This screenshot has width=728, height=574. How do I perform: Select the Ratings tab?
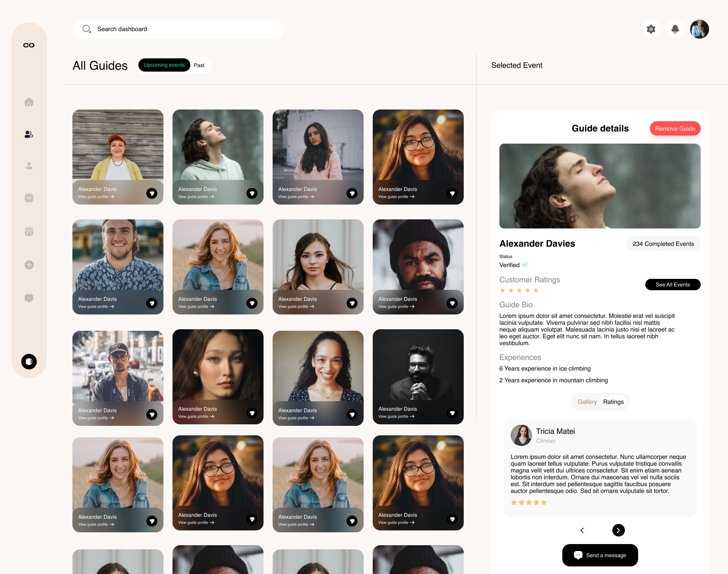tap(613, 402)
